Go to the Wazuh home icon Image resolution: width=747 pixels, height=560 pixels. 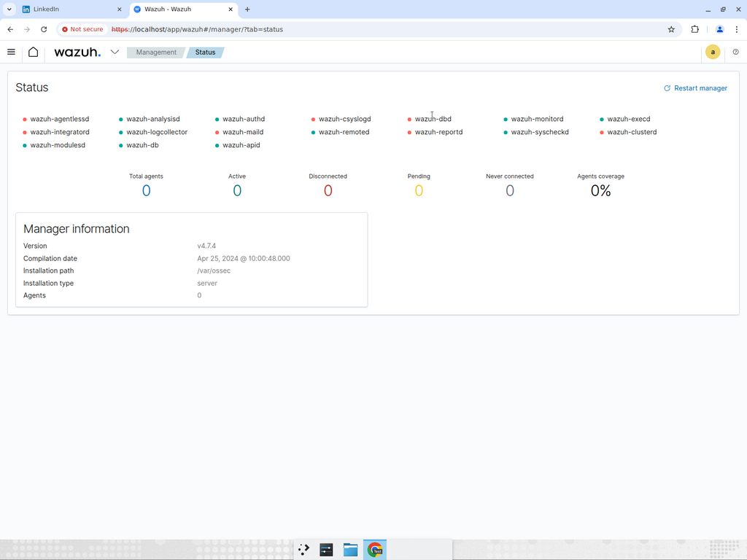(x=33, y=52)
